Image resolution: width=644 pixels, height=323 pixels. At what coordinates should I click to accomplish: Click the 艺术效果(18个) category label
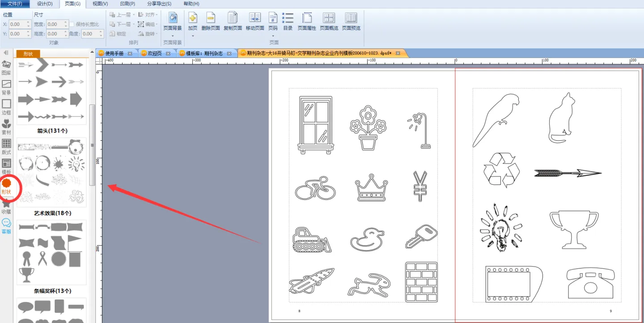click(52, 213)
